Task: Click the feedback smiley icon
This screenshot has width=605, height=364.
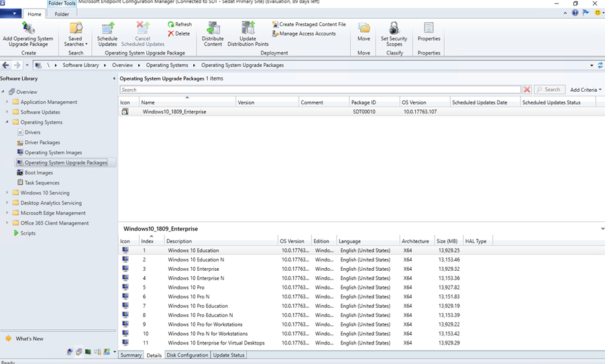Action: (598, 13)
